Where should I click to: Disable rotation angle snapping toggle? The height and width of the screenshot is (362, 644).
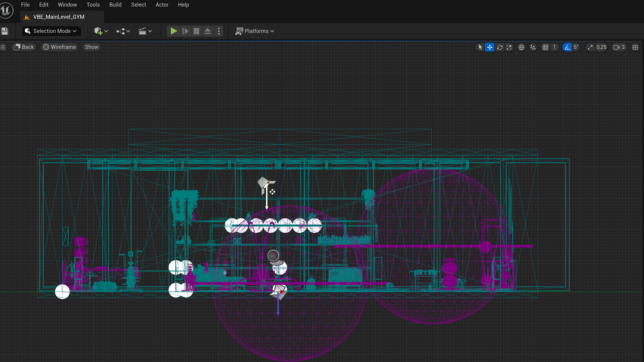(x=567, y=47)
